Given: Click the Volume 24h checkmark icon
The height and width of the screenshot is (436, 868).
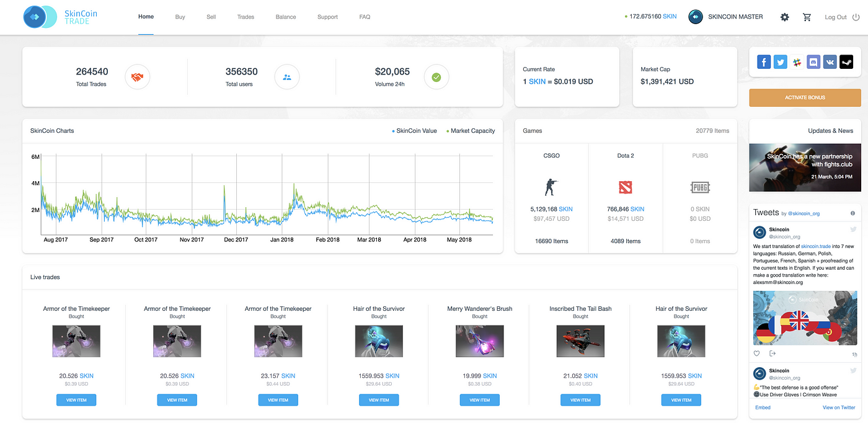Looking at the screenshot, I should [436, 78].
